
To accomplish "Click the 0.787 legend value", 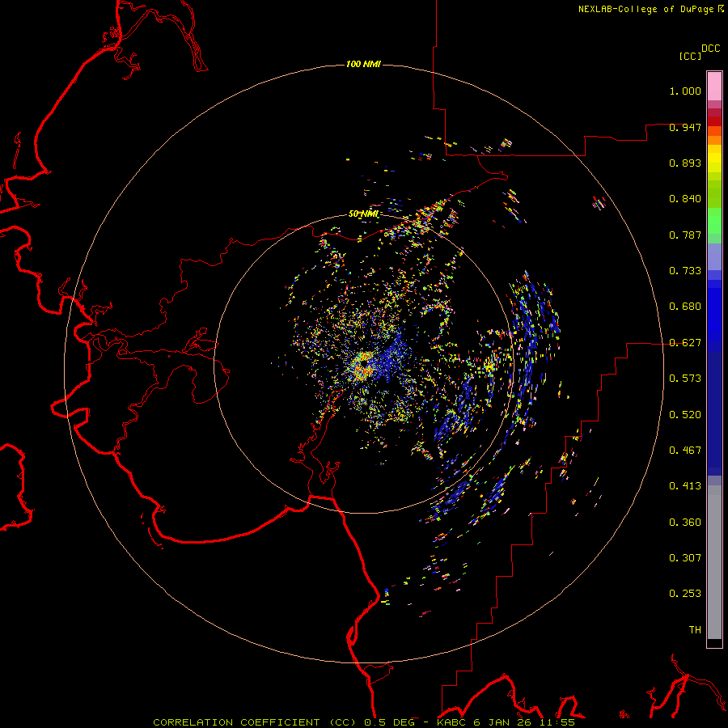I will 685,235.
